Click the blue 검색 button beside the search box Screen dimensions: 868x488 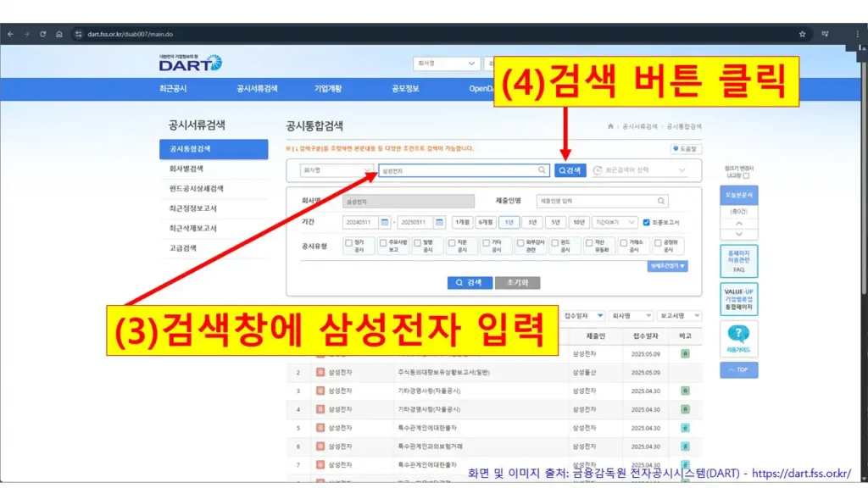pos(570,170)
